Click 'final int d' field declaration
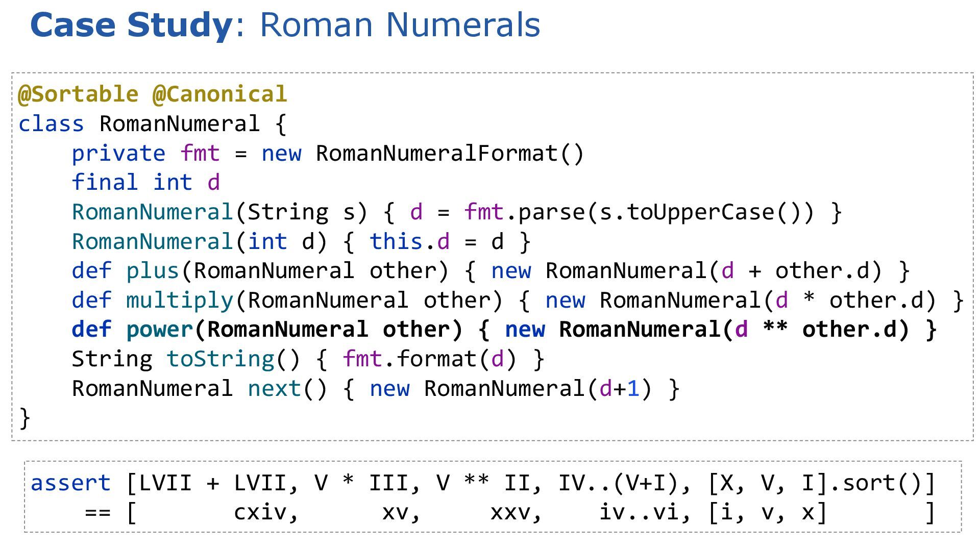Image resolution: width=980 pixels, height=551 pixels. (x=145, y=183)
